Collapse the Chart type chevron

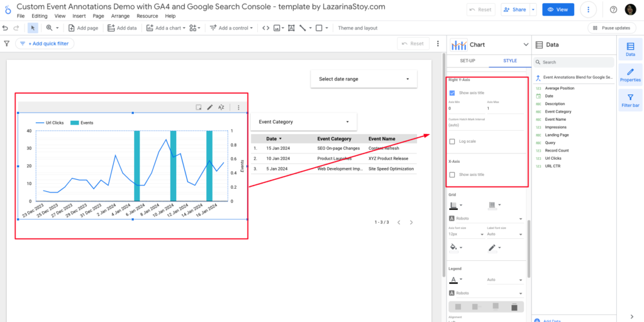tap(525, 45)
